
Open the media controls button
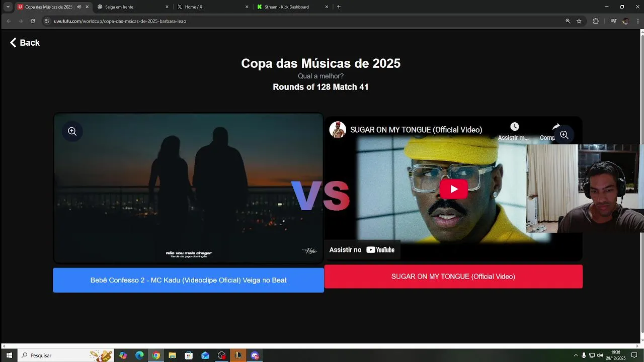click(x=613, y=21)
